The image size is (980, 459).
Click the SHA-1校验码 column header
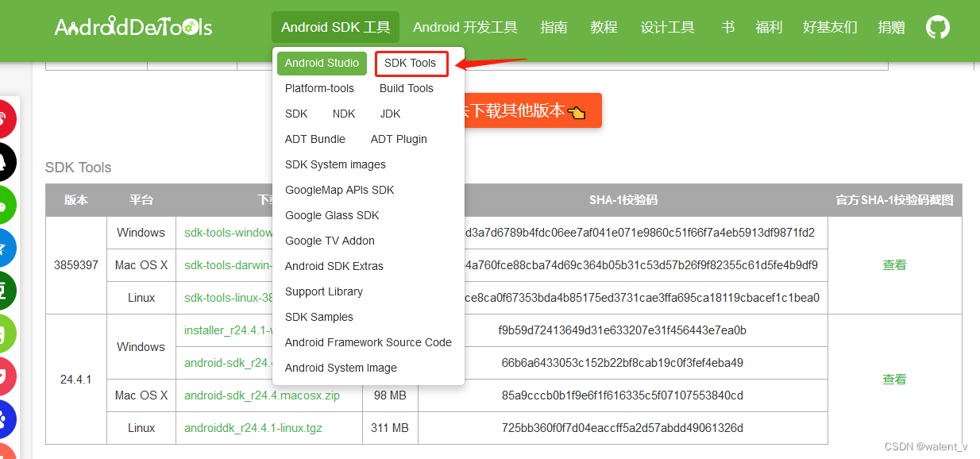coord(623,200)
